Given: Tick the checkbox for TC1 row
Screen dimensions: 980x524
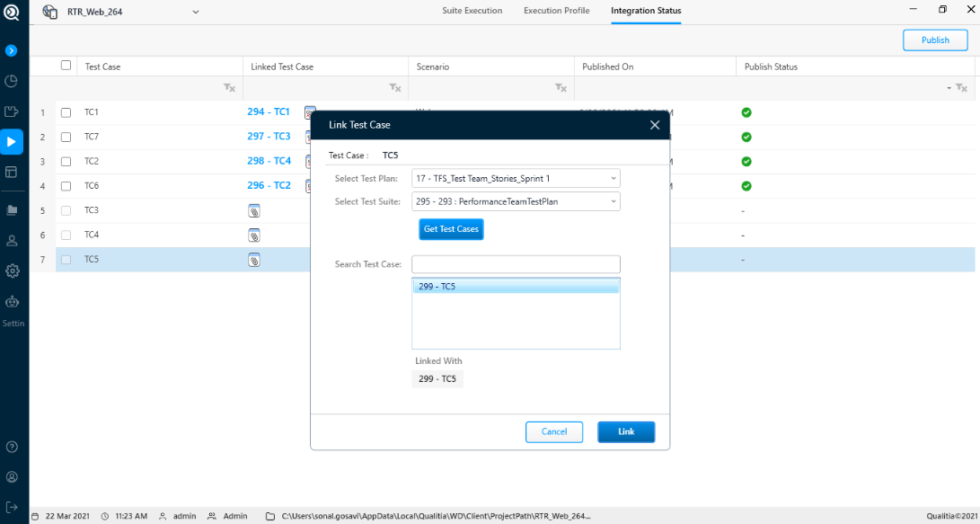Looking at the screenshot, I should pyautogui.click(x=66, y=112).
